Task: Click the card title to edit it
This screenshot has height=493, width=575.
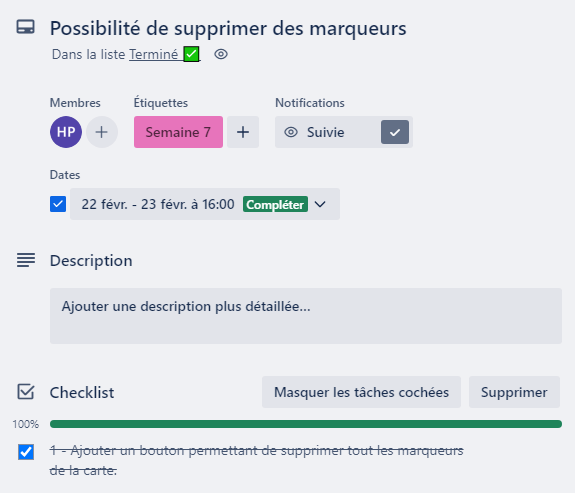Action: click(228, 28)
